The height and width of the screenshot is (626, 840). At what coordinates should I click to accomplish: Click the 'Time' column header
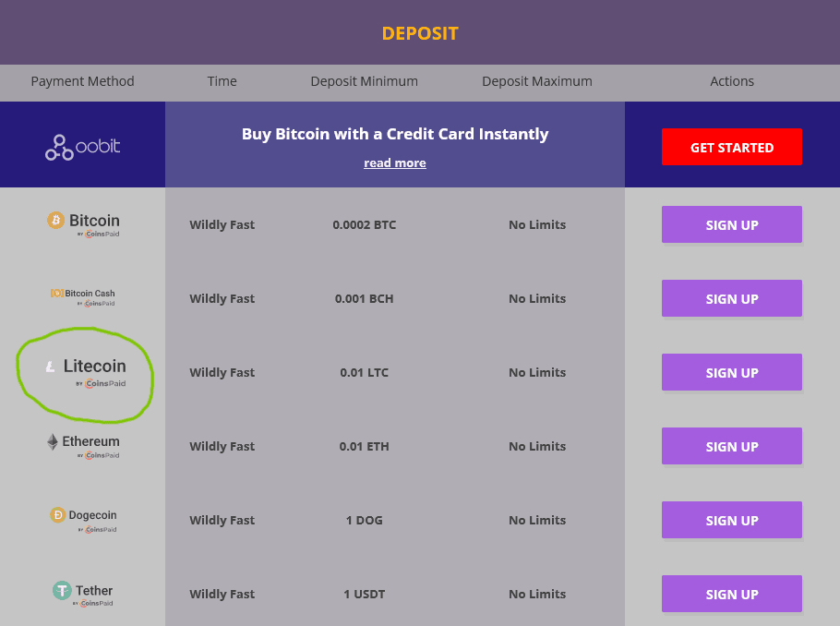(x=222, y=81)
